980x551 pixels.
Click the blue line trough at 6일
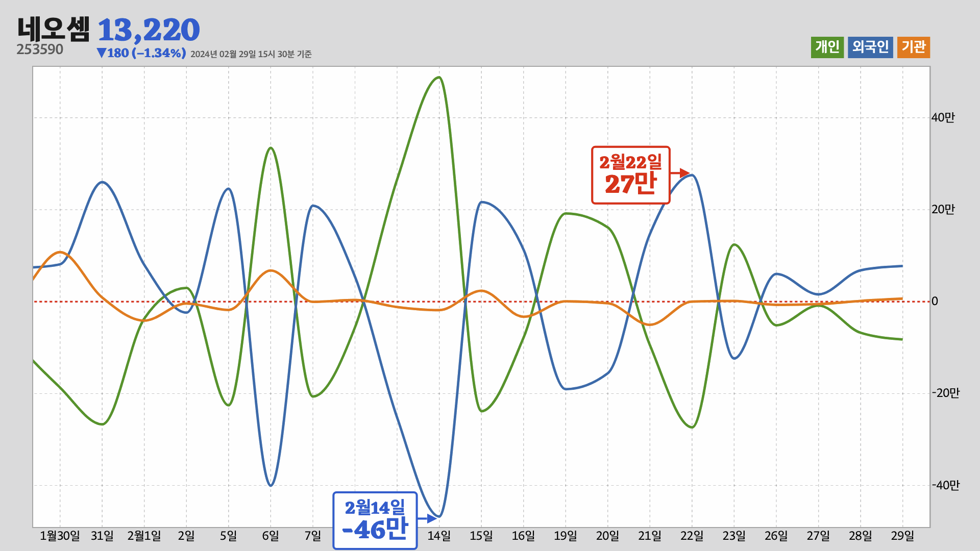click(271, 485)
